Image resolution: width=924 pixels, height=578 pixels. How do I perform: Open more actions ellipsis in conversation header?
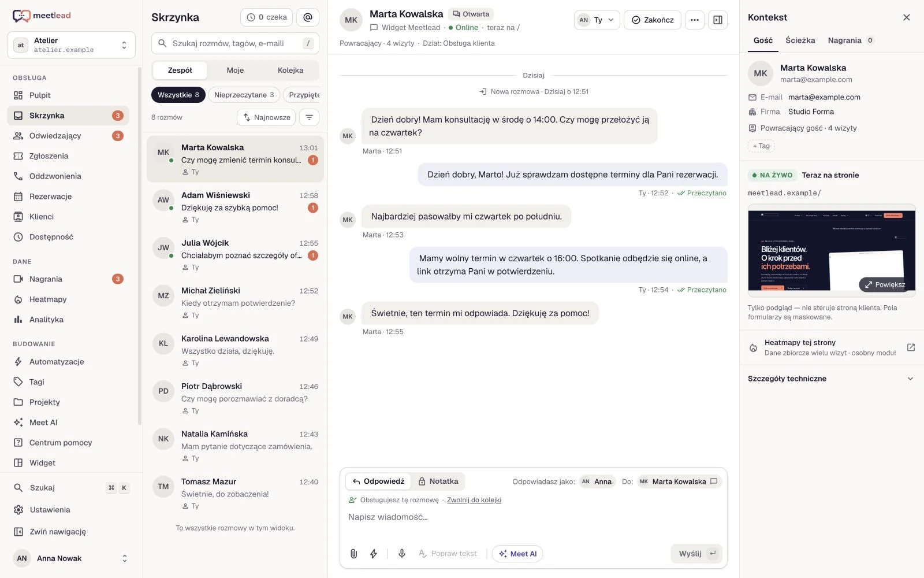click(x=695, y=20)
